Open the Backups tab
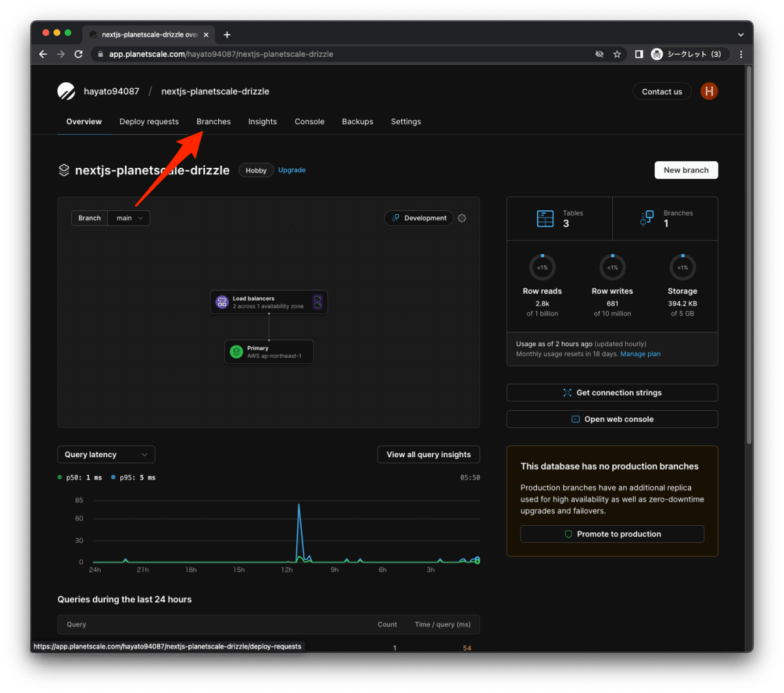 point(357,121)
